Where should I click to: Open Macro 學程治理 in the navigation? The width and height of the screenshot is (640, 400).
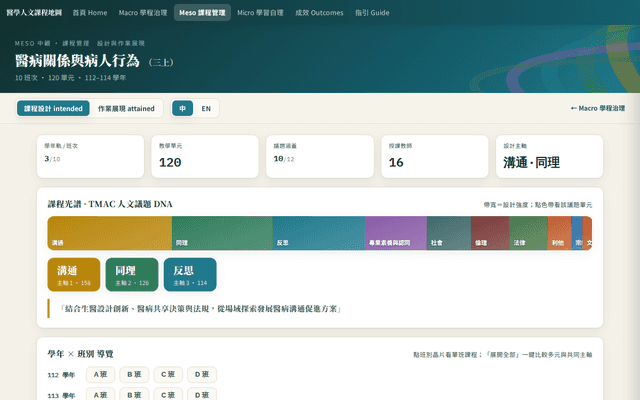(x=143, y=13)
